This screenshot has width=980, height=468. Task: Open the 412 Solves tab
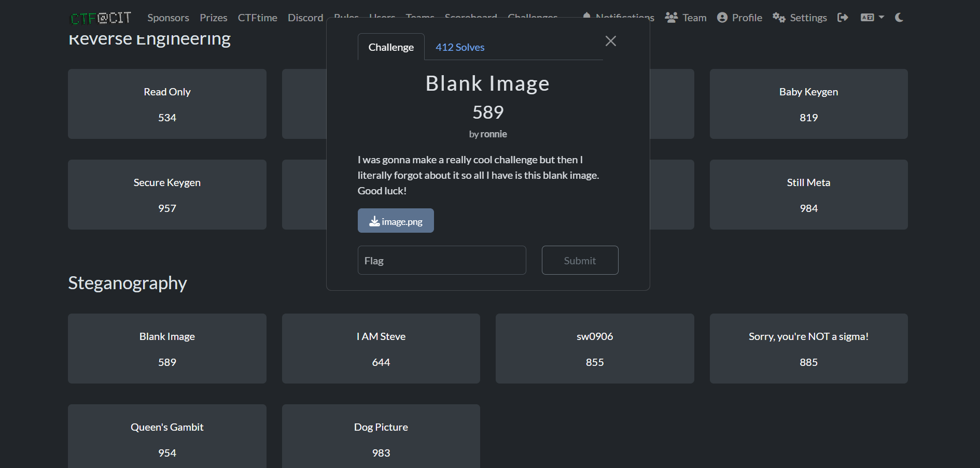coord(460,47)
